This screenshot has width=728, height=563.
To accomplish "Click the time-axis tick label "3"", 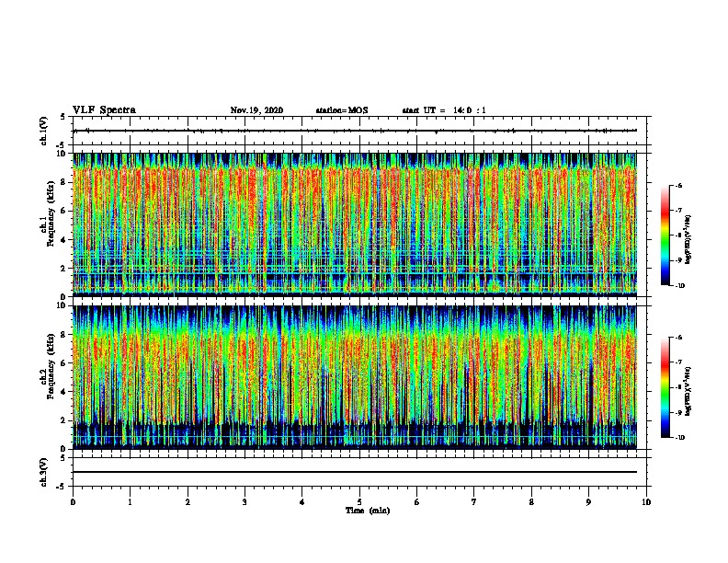I will click(x=245, y=501).
